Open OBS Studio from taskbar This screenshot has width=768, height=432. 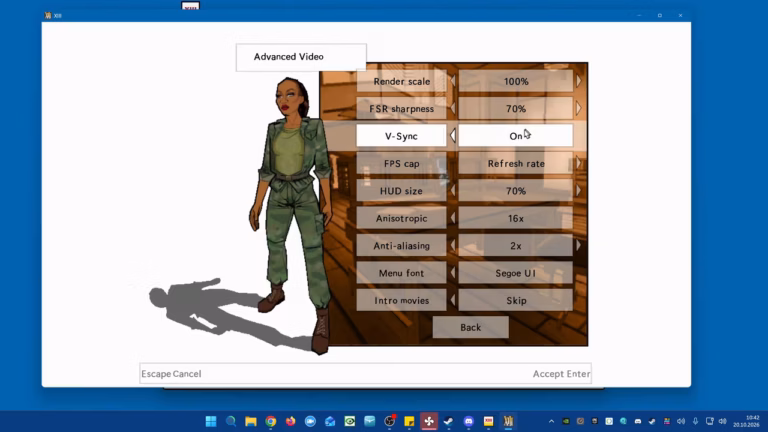click(x=389, y=421)
